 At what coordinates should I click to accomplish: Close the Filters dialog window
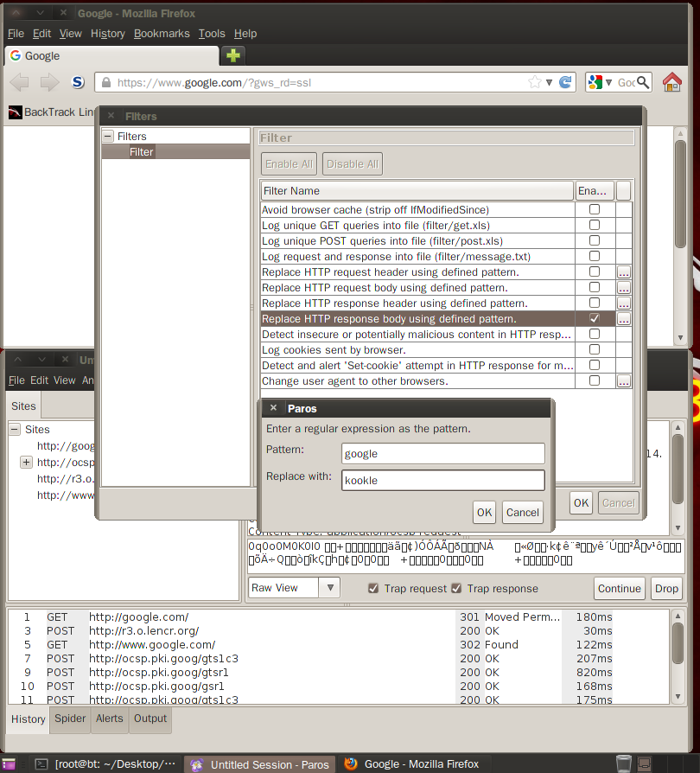point(111,115)
